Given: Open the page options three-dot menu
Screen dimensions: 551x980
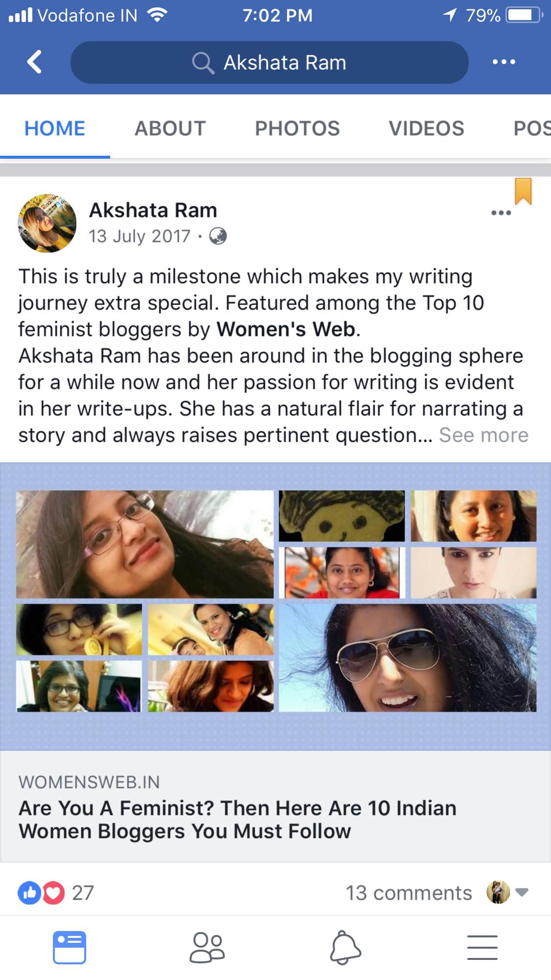Looking at the screenshot, I should [503, 62].
